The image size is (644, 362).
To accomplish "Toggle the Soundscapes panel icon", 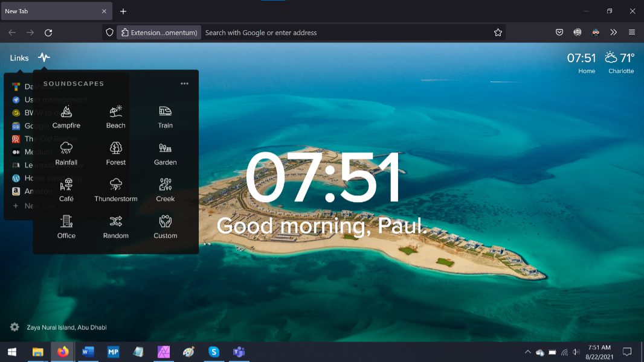I will (x=44, y=57).
